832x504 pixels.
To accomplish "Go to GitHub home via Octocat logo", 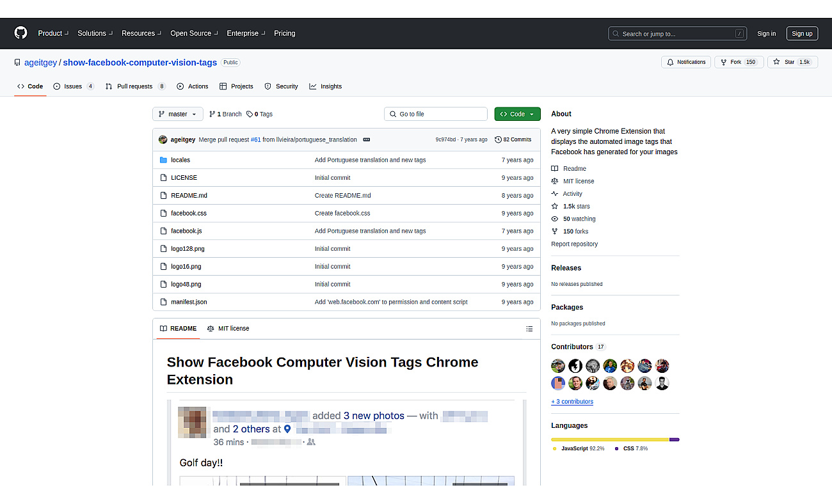I will 21,33.
